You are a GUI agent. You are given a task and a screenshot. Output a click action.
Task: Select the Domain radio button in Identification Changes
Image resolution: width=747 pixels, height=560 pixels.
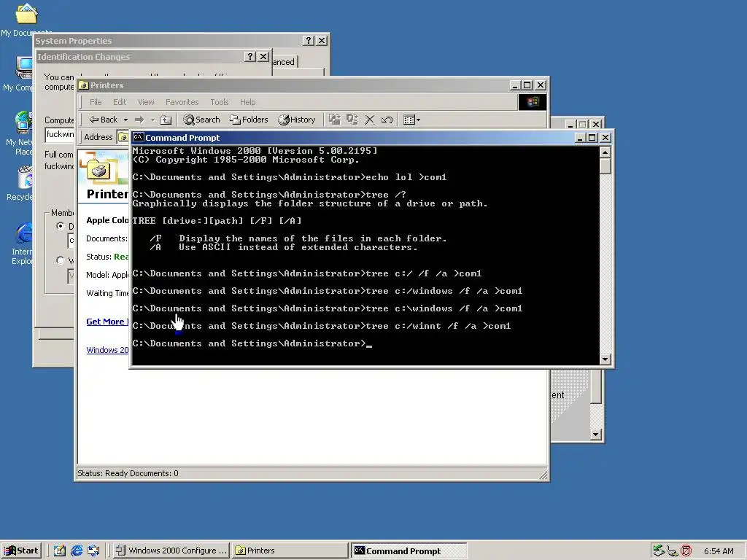pos(60,226)
